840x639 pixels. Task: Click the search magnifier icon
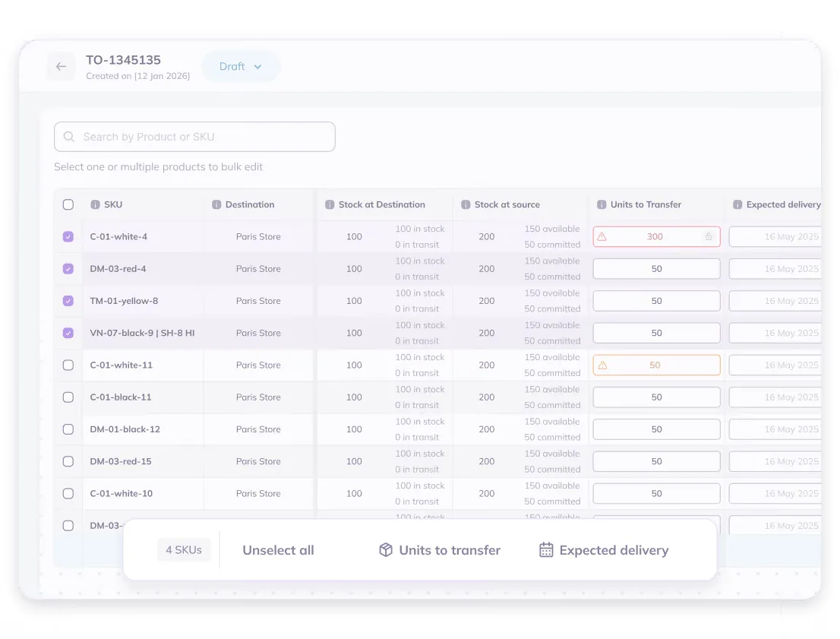(x=69, y=137)
